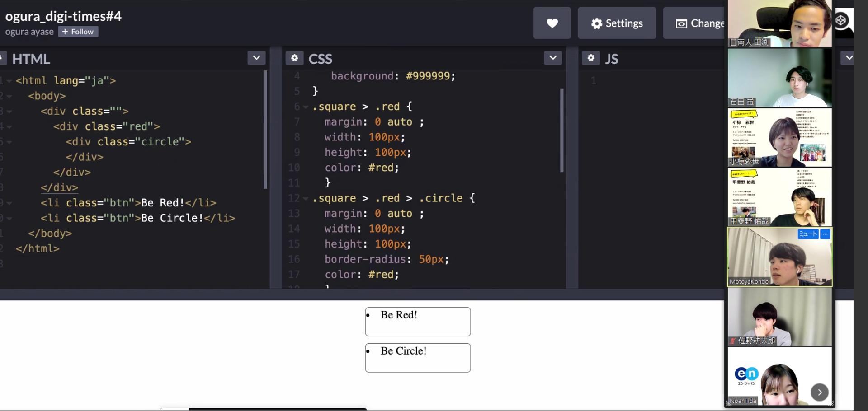Toggle Follow for ogura ayase
Viewport: 868px width, 411px height.
coord(78,32)
